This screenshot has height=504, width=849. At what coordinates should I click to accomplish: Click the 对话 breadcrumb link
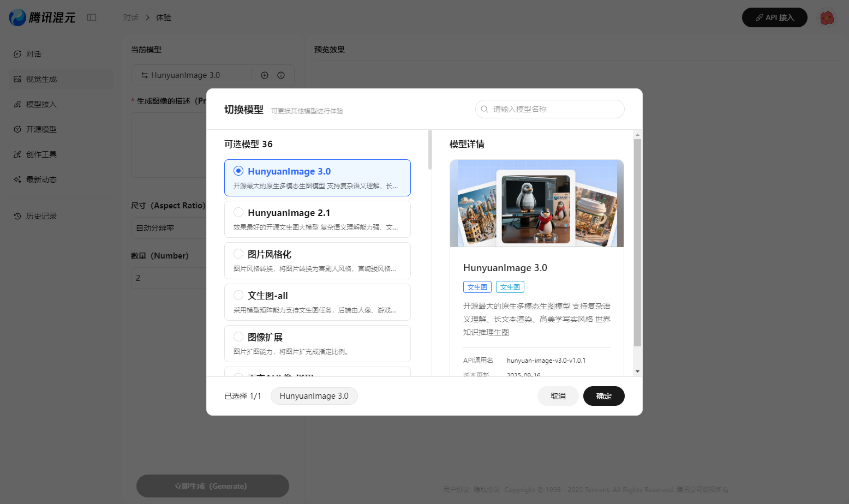[131, 17]
